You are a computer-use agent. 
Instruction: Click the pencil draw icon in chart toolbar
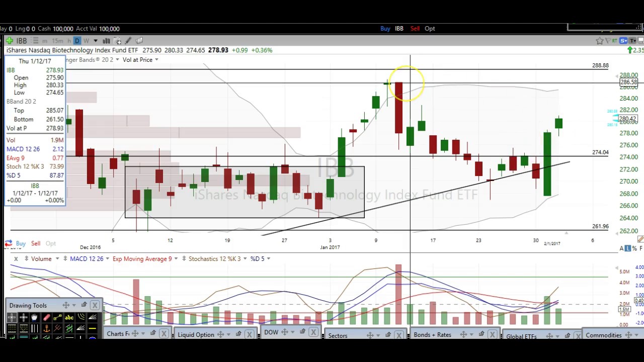(x=128, y=41)
